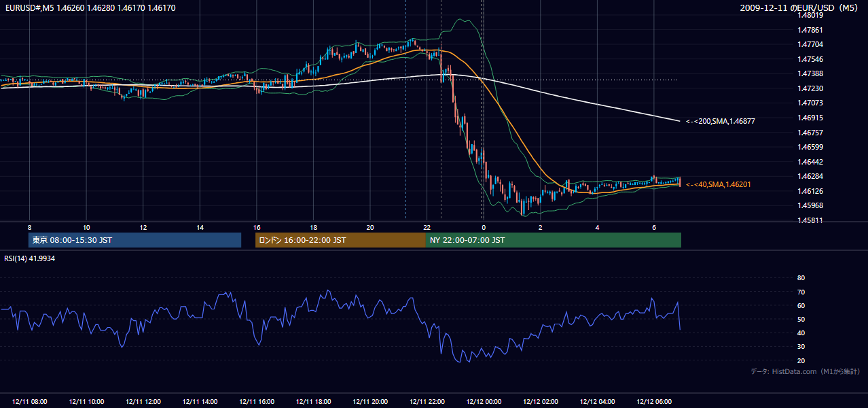Click hour tick 6 under the price chart
The width and height of the screenshot is (868, 408).
point(654,227)
